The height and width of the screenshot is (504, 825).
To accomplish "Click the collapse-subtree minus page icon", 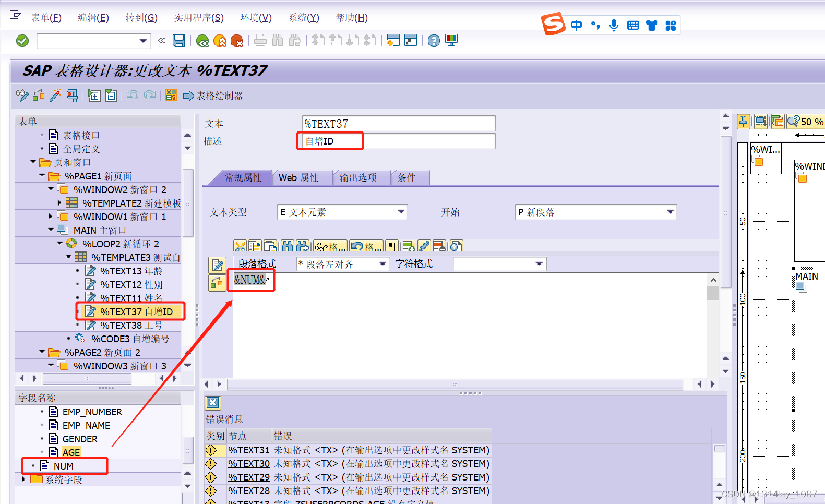I will [111, 95].
